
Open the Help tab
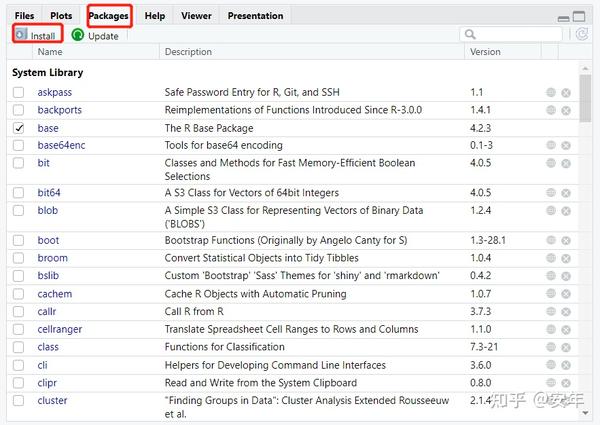pos(154,16)
